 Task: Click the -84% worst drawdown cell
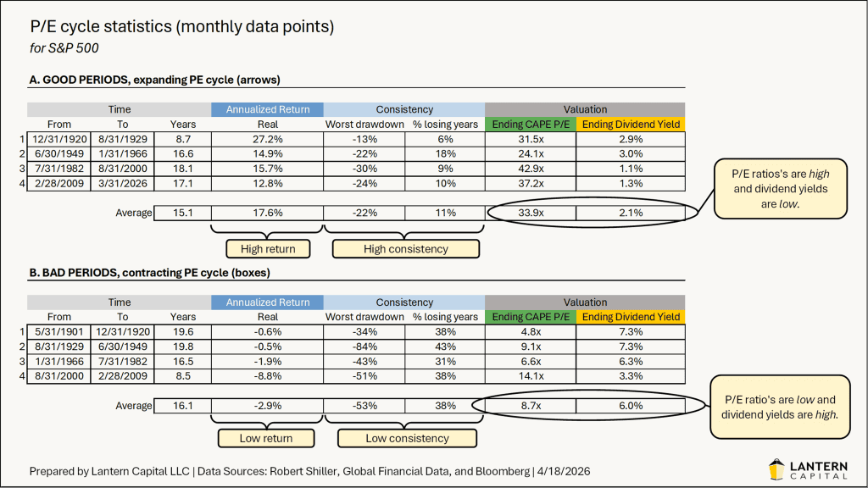tap(364, 346)
